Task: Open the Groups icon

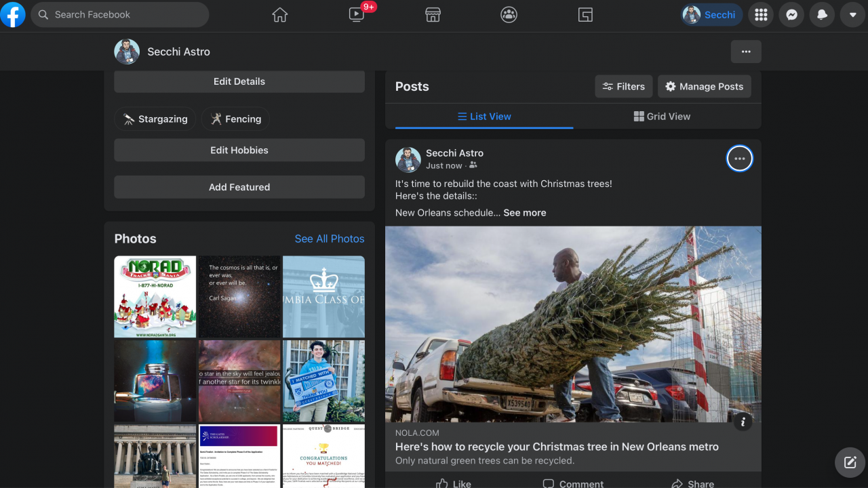Action: click(x=509, y=15)
